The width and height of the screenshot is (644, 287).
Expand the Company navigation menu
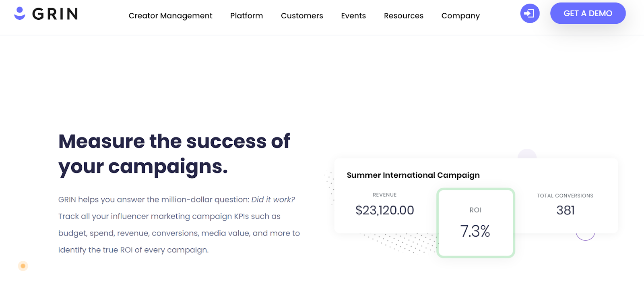click(460, 16)
